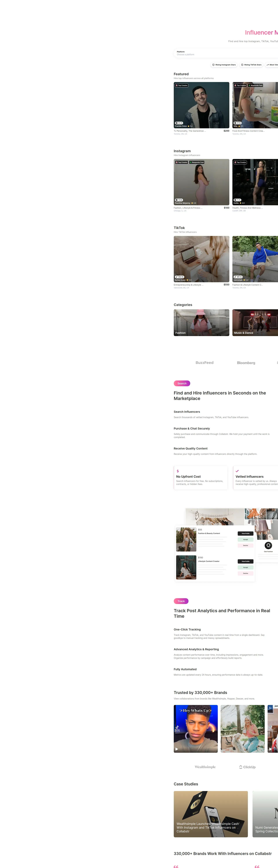This screenshot has height=868, width=278.
Task: Click Accept for Fashion & Beauty Content
Action: [246, 539]
